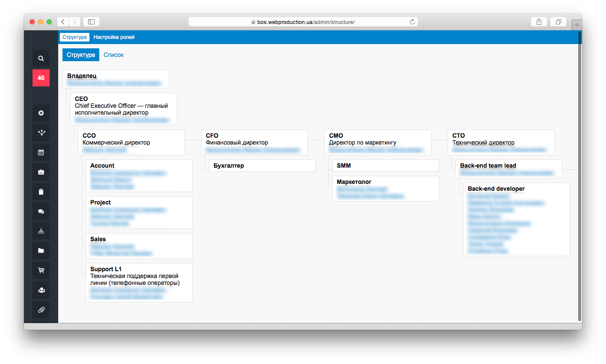Click the Технический директор description

483,142
